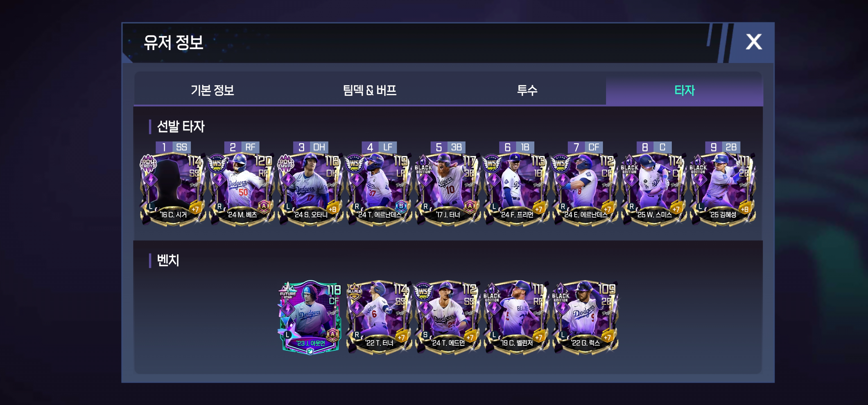Open the '22 T. 터너 bench card
Image resolution: width=868 pixels, height=405 pixels.
379,317
